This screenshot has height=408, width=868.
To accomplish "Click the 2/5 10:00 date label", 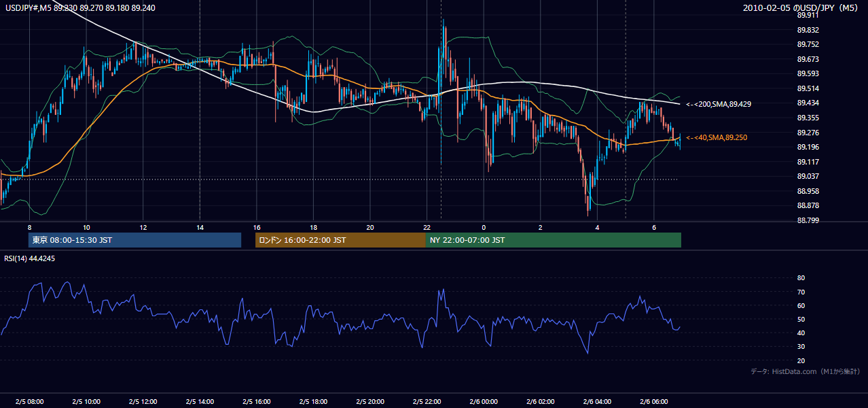I will (x=87, y=401).
